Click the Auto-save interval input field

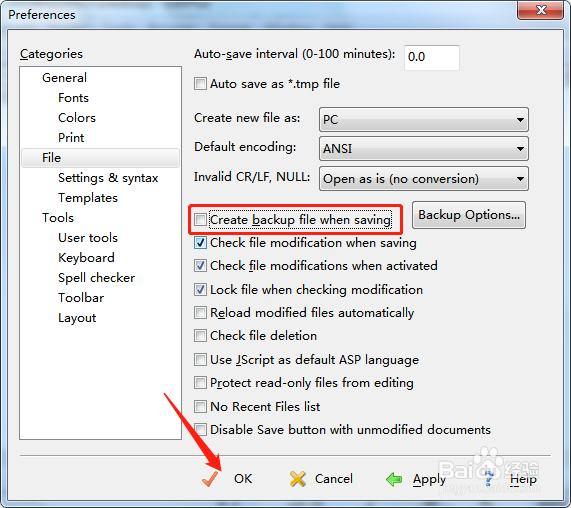coord(432,57)
